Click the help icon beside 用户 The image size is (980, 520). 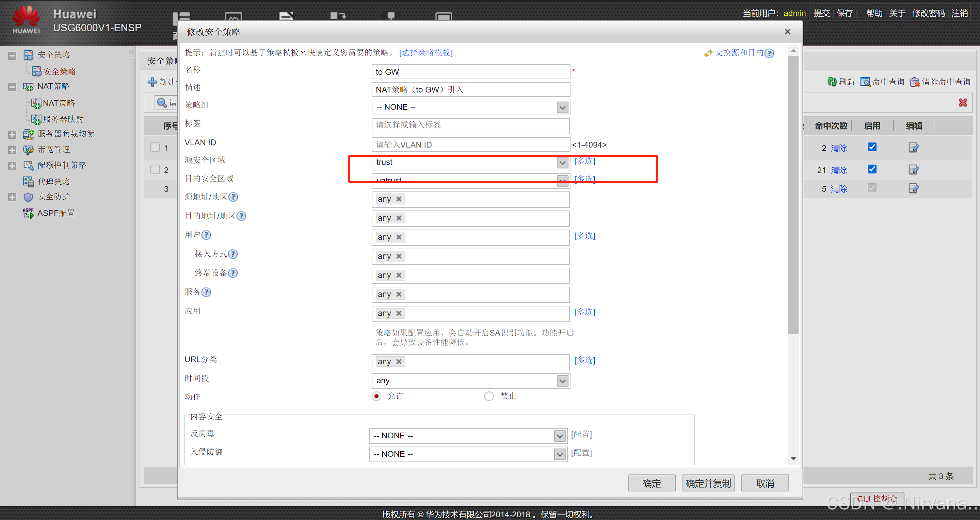(206, 235)
